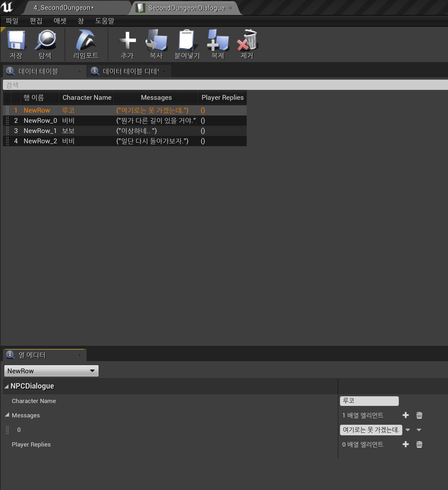Edit the Character Name field 루코
This screenshot has width=448, height=490.
point(369,401)
